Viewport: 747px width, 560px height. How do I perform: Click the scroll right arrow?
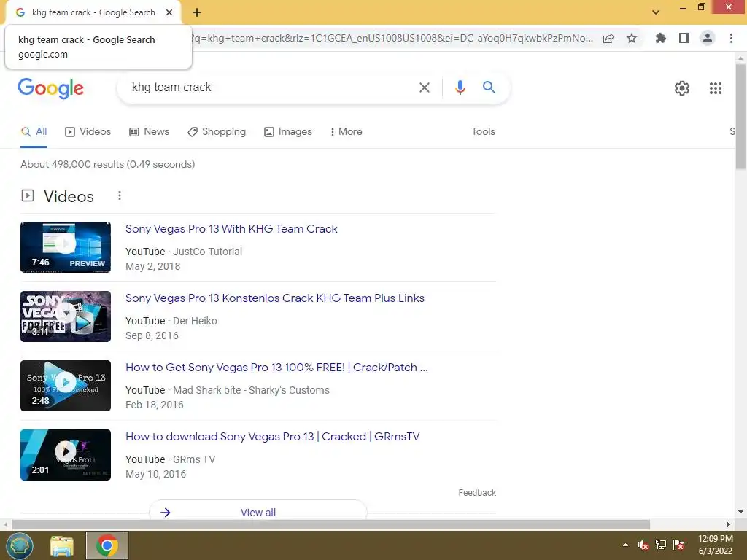point(729,524)
